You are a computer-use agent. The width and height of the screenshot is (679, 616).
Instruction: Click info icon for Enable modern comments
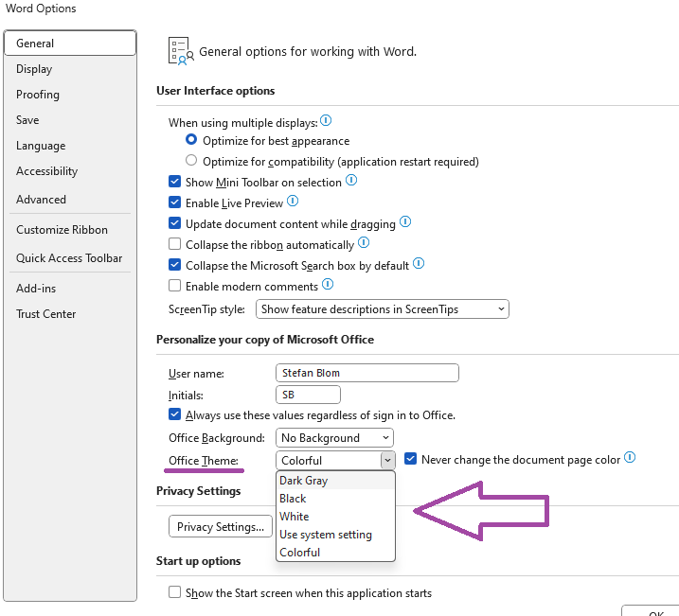pos(328,284)
